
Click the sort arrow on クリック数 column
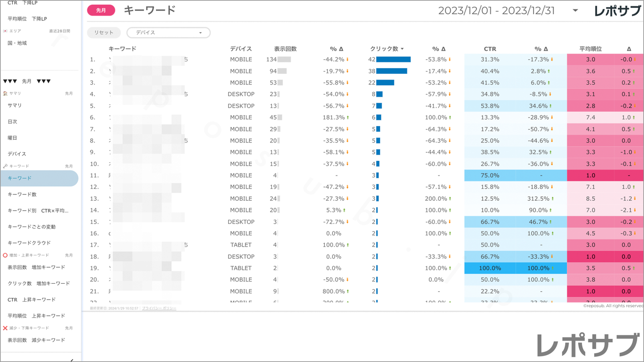[x=402, y=49]
